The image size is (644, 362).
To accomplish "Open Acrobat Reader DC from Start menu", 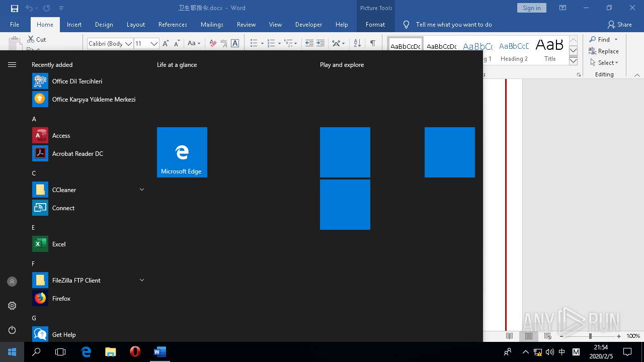I will (88, 154).
